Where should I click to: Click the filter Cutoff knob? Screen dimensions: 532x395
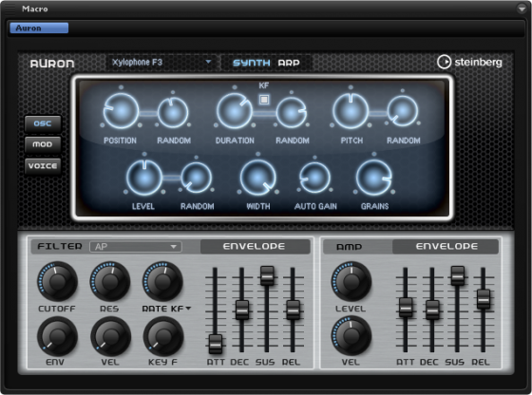coord(57,281)
